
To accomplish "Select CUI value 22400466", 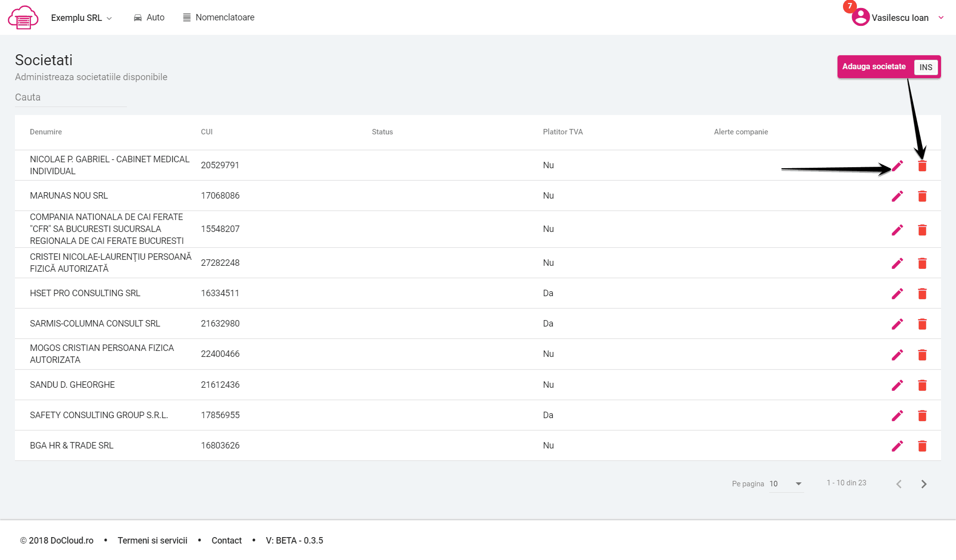I will [x=220, y=354].
